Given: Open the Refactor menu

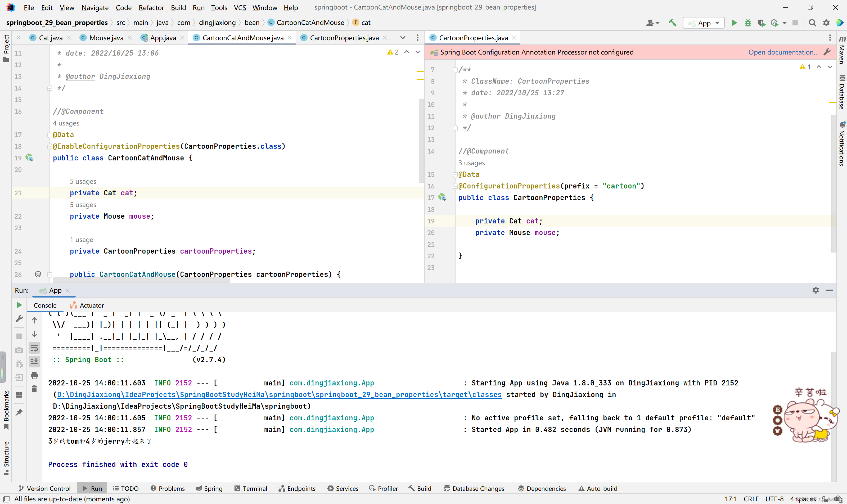Looking at the screenshot, I should pyautogui.click(x=151, y=7).
